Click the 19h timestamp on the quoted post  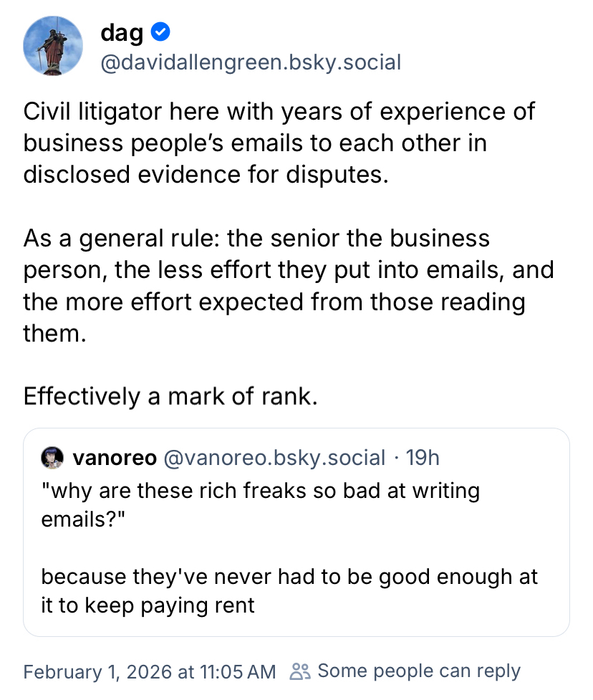coord(423,457)
